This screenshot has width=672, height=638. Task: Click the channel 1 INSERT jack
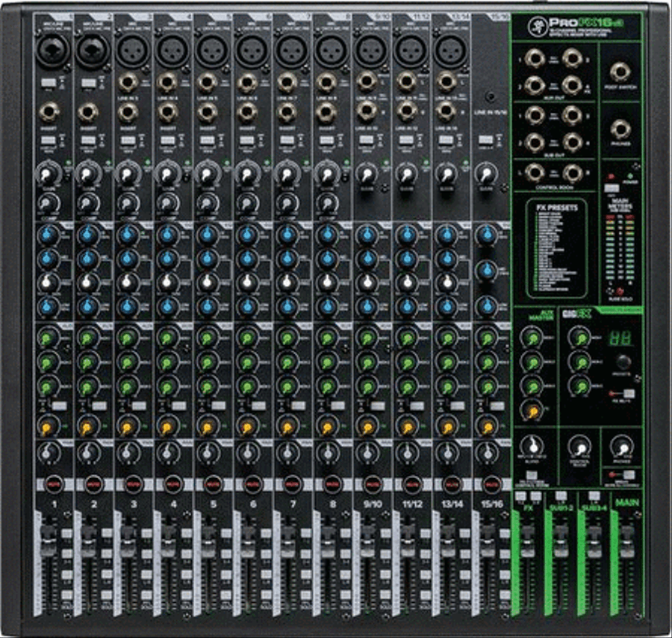point(49,113)
